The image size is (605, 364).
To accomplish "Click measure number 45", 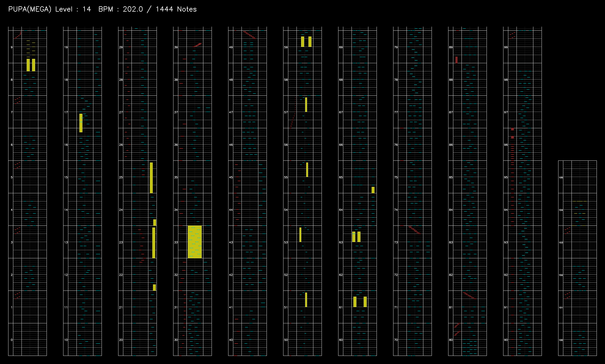I will [x=231, y=177].
